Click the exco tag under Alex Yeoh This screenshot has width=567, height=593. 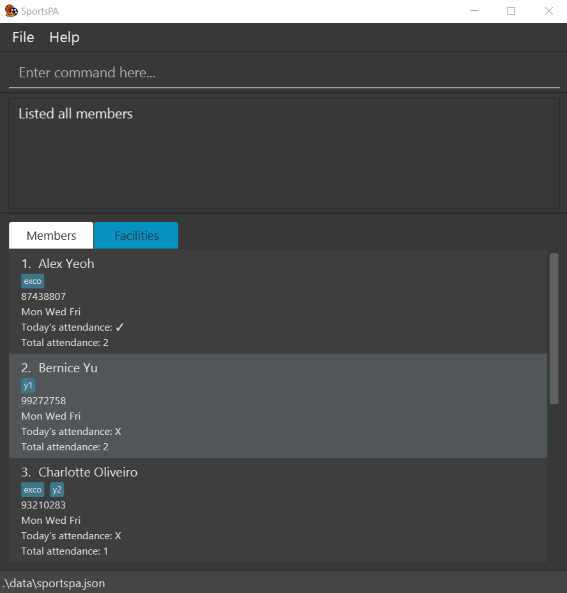33,281
